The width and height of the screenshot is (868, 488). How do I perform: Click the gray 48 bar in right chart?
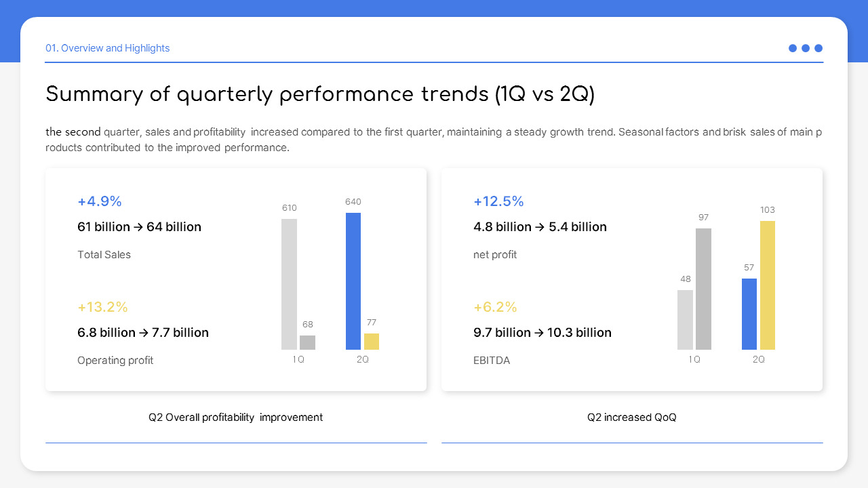(685, 319)
